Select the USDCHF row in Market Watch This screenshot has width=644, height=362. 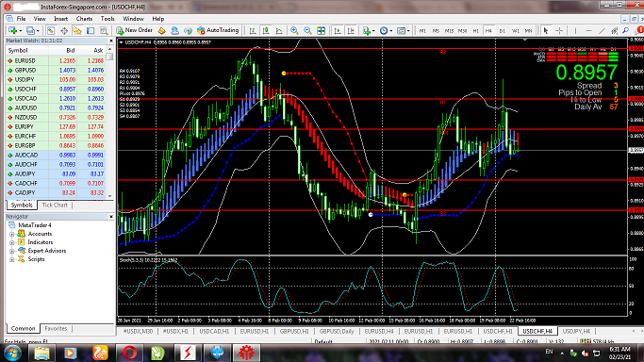[x=57, y=89]
